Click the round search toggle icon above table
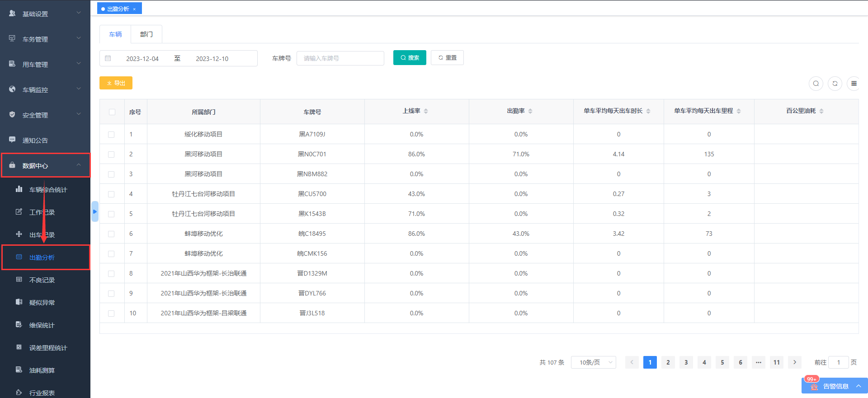868x398 pixels. pos(816,84)
